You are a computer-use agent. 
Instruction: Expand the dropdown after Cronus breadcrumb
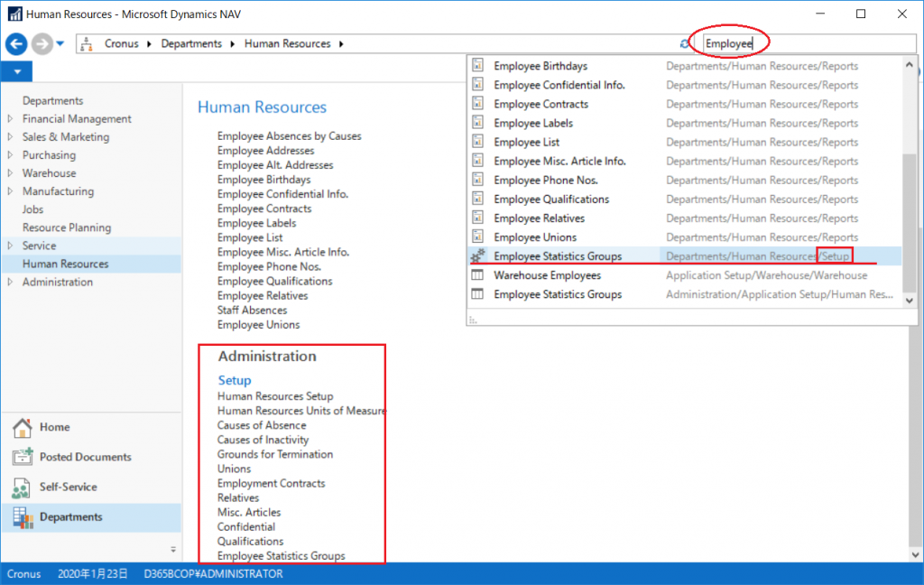[x=149, y=43]
